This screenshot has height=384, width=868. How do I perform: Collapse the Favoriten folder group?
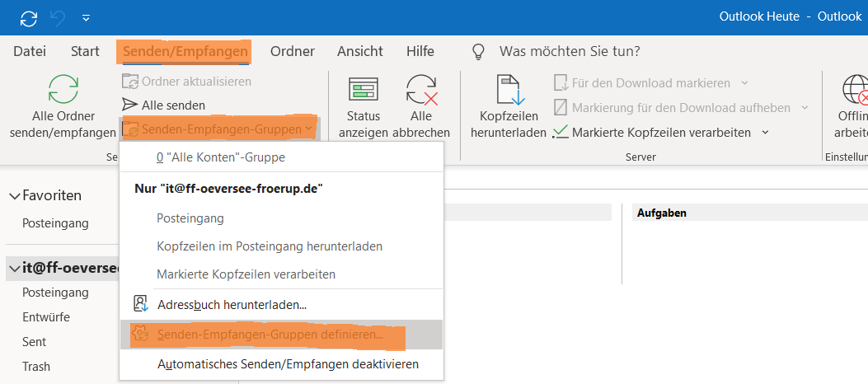[x=15, y=196]
